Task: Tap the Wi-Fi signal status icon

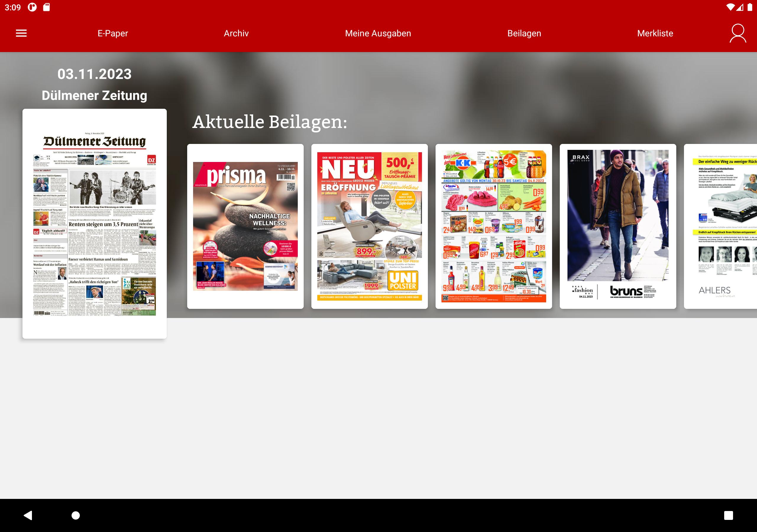Action: pyautogui.click(x=730, y=7)
